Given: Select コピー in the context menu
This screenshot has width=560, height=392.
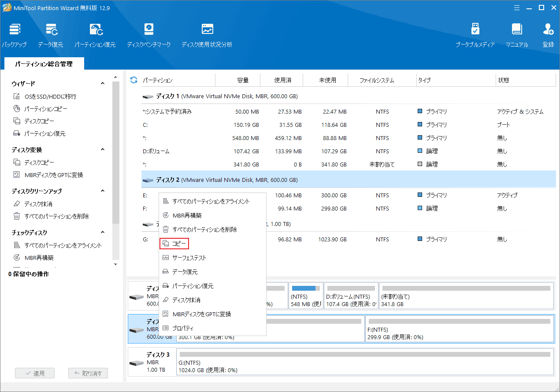Looking at the screenshot, I should pos(174,244).
